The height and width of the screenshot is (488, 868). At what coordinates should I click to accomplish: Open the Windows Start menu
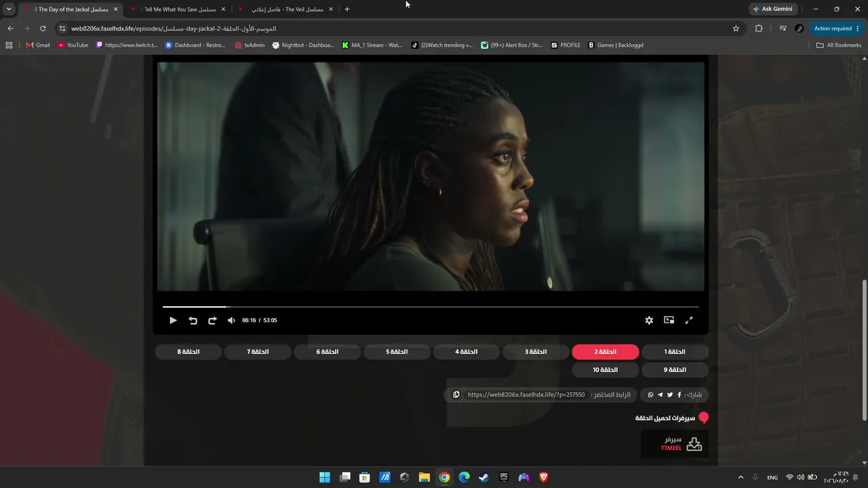point(325,477)
